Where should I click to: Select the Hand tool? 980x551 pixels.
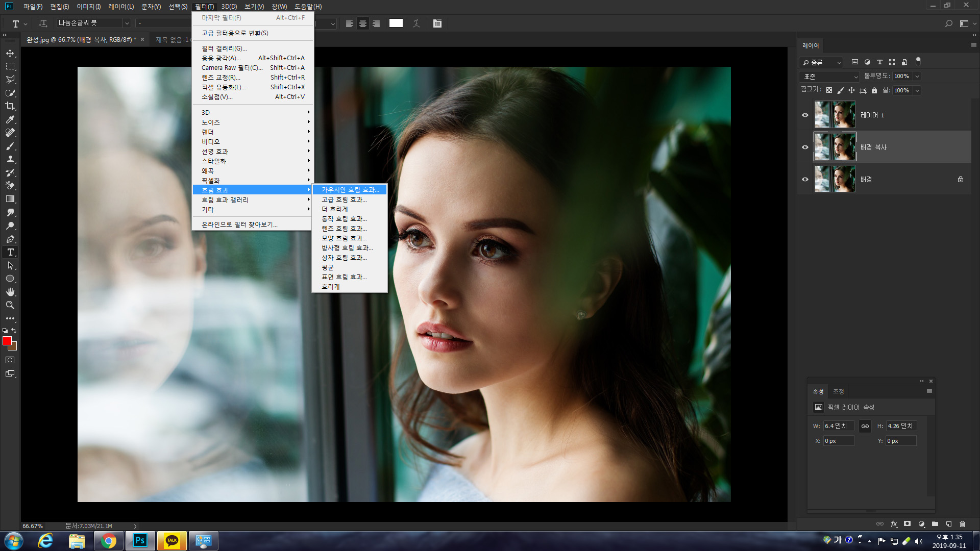click(x=10, y=292)
